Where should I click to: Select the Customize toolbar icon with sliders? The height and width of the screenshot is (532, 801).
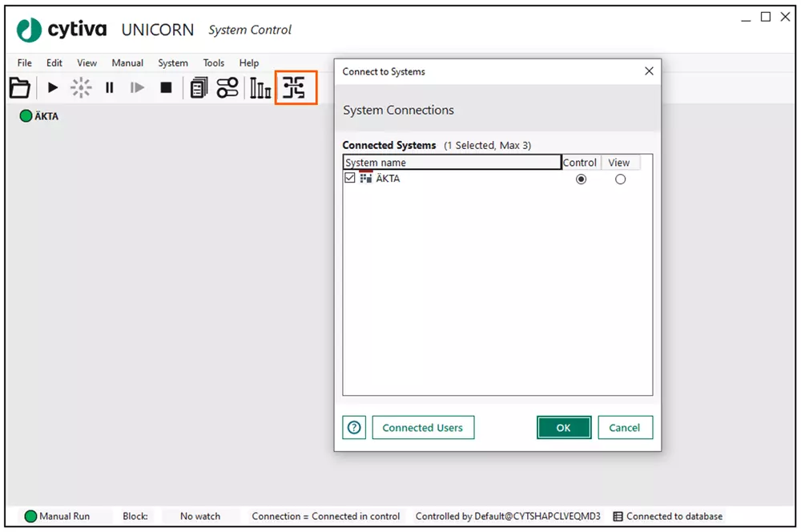(227, 87)
